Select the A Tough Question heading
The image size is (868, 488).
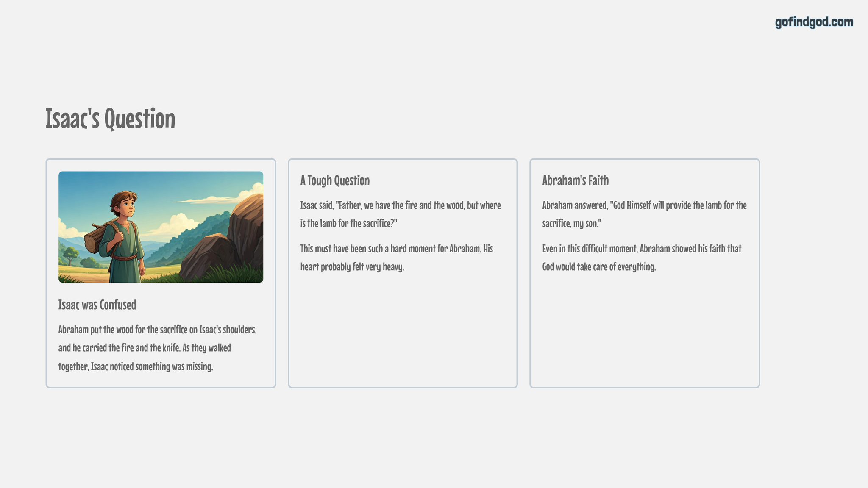[x=335, y=180]
